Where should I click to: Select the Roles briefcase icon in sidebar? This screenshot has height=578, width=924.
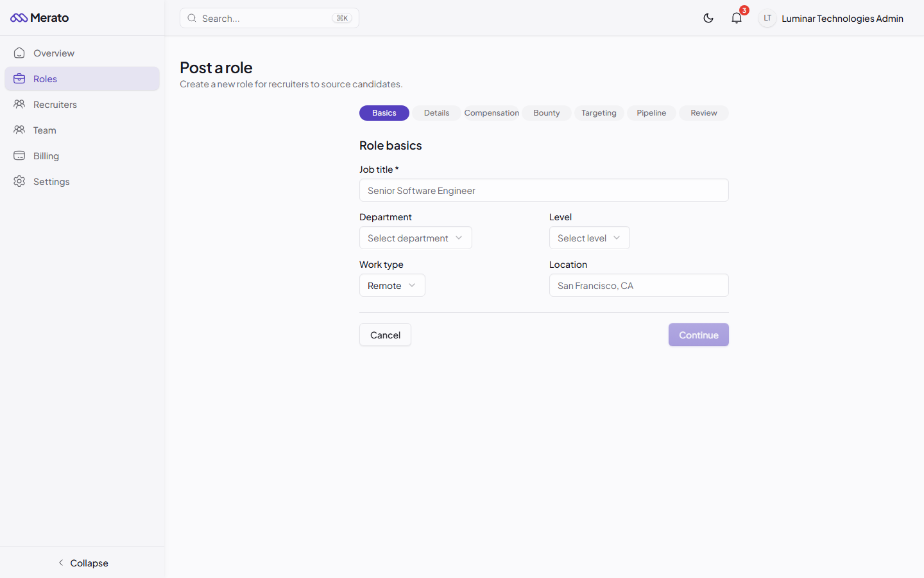point(19,78)
